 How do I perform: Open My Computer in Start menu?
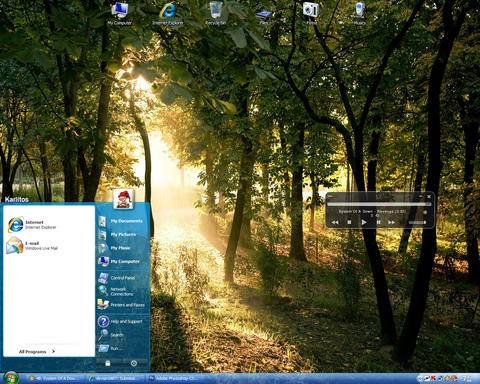tap(119, 261)
